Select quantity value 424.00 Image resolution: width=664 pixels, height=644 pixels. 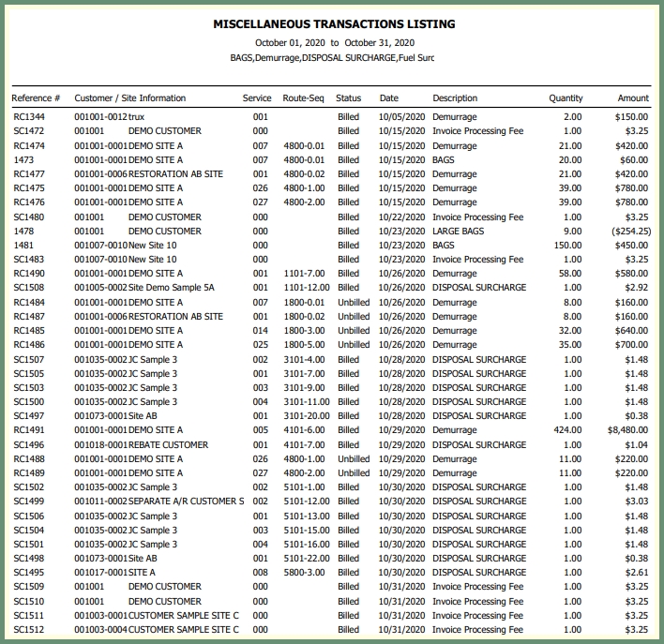(566, 430)
